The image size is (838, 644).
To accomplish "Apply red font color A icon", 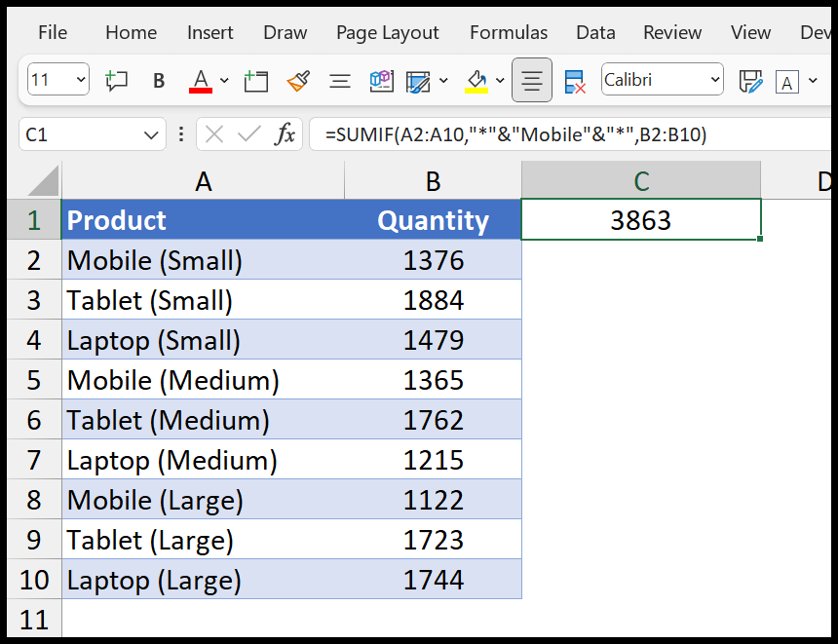I will (x=201, y=81).
